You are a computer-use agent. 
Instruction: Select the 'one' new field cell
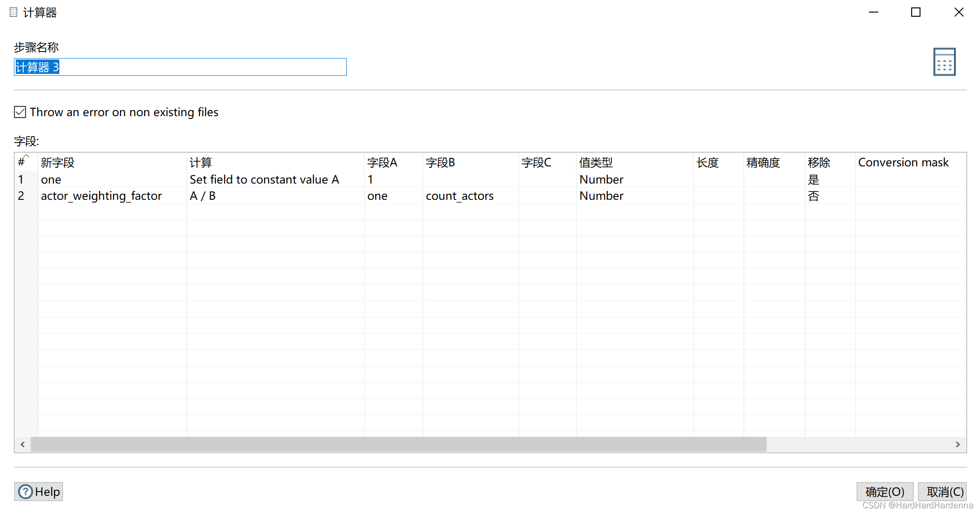click(112, 179)
